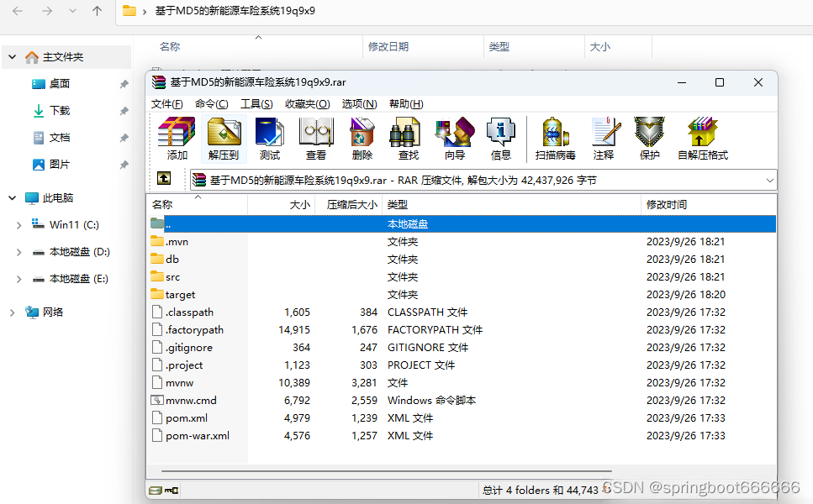Expand the 本地磁盘 (E:) drive node
Image resolution: width=813 pixels, height=504 pixels.
(x=18, y=279)
